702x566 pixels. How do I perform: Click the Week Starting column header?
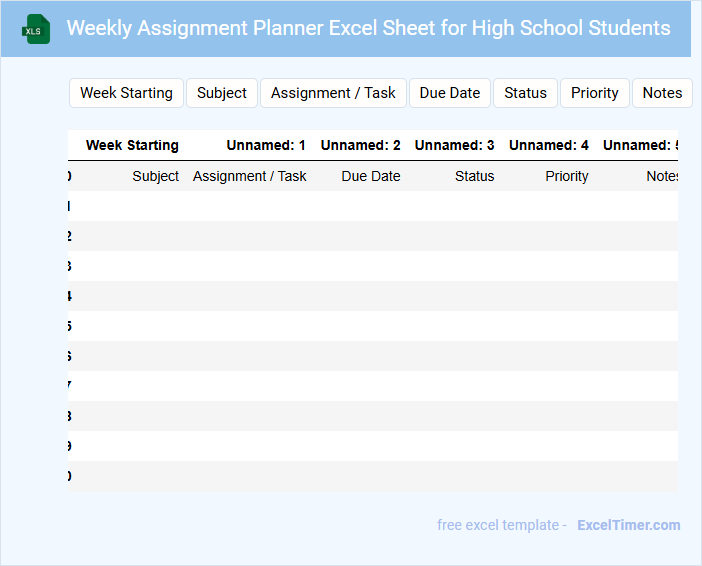[132, 145]
